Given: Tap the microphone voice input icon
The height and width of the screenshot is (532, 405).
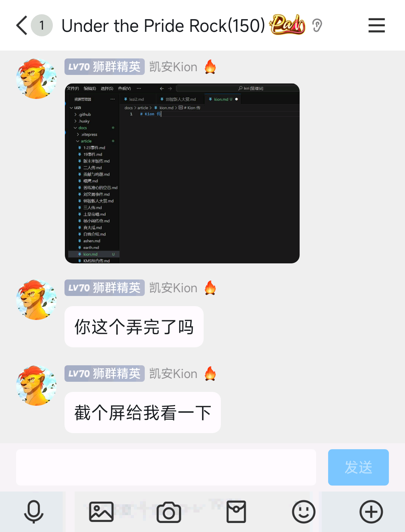Looking at the screenshot, I should [x=34, y=512].
